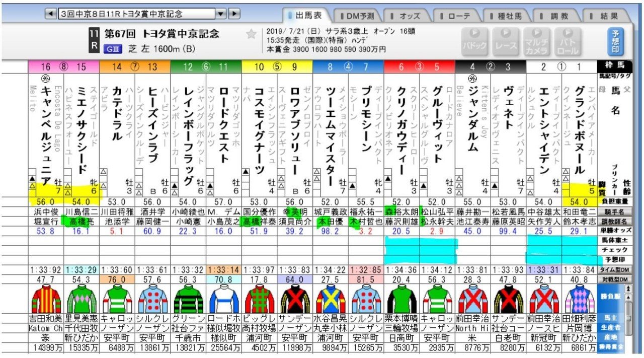Image resolution: width=644 pixels, height=358 pixels.
Task: Click the silks icon of グルーヴィット
Action: click(437, 299)
